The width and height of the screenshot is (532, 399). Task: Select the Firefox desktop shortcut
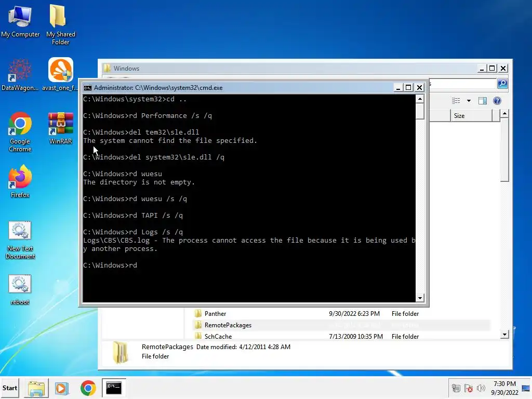pyautogui.click(x=20, y=181)
